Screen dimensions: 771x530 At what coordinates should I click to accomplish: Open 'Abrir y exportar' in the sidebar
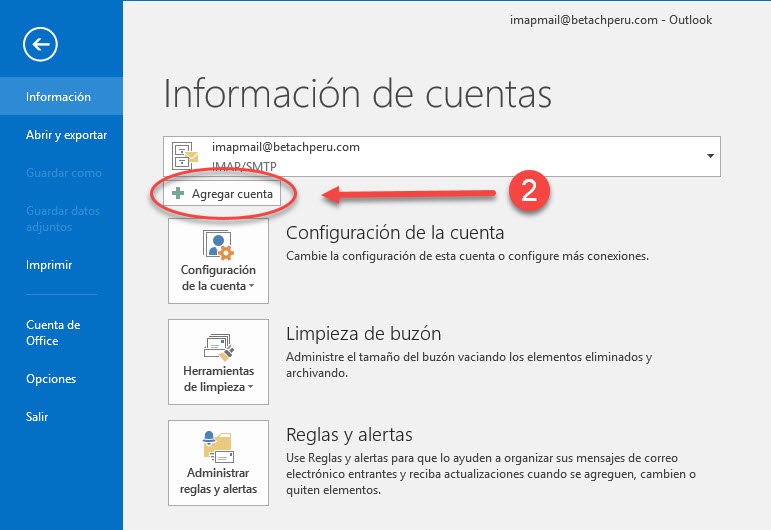click(66, 135)
